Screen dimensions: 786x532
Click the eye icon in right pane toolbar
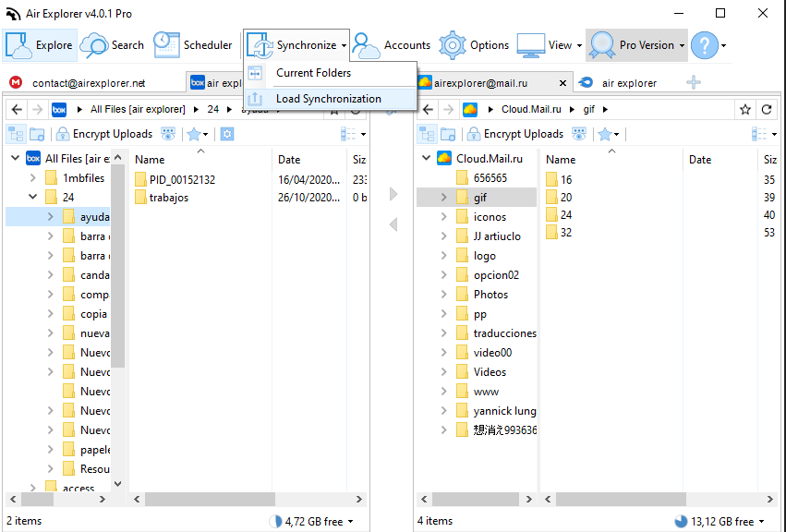579,134
